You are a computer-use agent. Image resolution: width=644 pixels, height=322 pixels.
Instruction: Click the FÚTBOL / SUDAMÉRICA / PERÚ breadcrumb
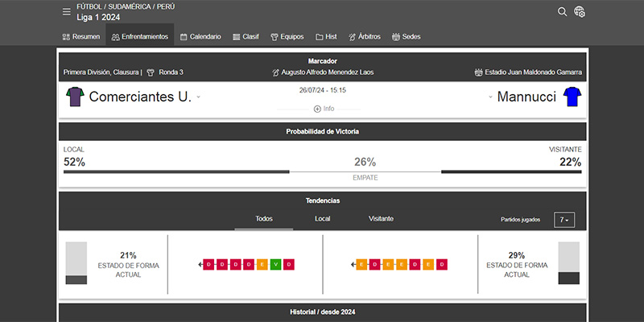[126, 7]
